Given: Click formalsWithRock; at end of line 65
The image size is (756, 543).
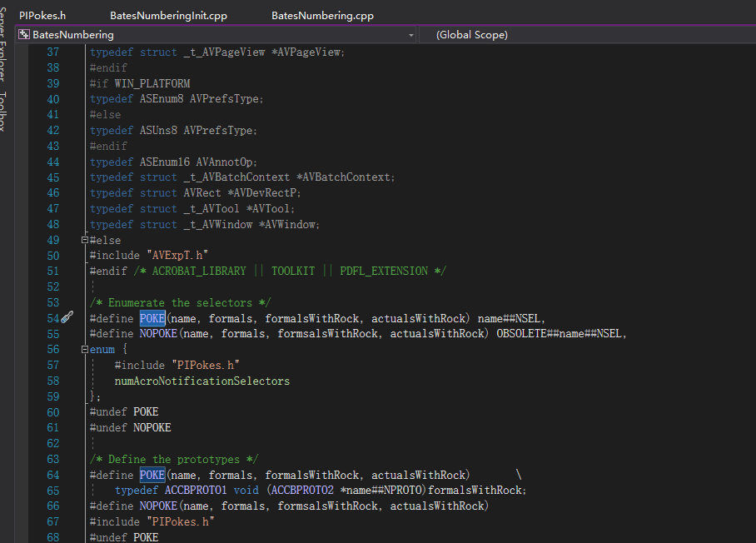Looking at the screenshot, I should click(x=477, y=491).
